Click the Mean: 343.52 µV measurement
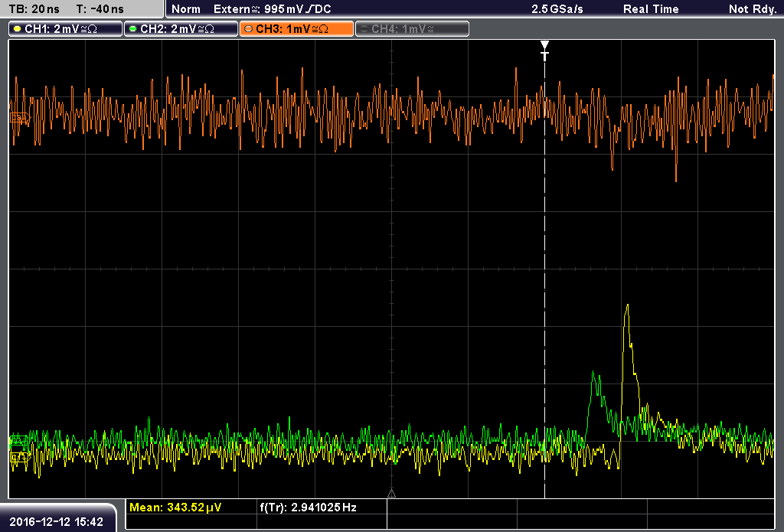Screen dimensions: 784x532 [x=175, y=507]
